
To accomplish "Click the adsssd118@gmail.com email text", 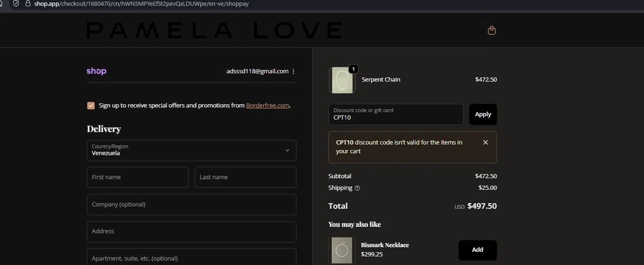I will 258,72.
